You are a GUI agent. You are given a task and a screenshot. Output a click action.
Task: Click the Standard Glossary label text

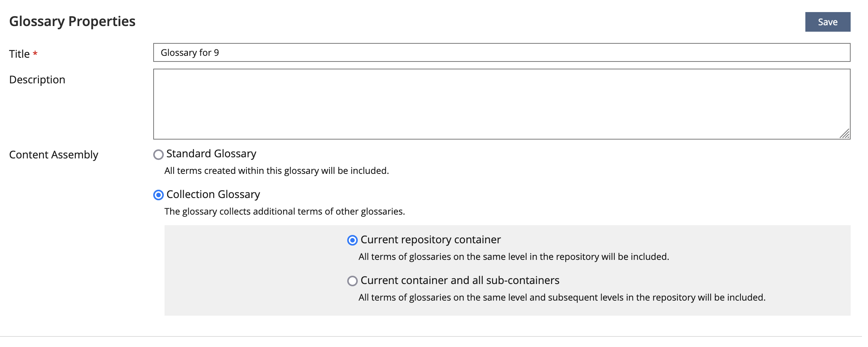[x=211, y=154]
